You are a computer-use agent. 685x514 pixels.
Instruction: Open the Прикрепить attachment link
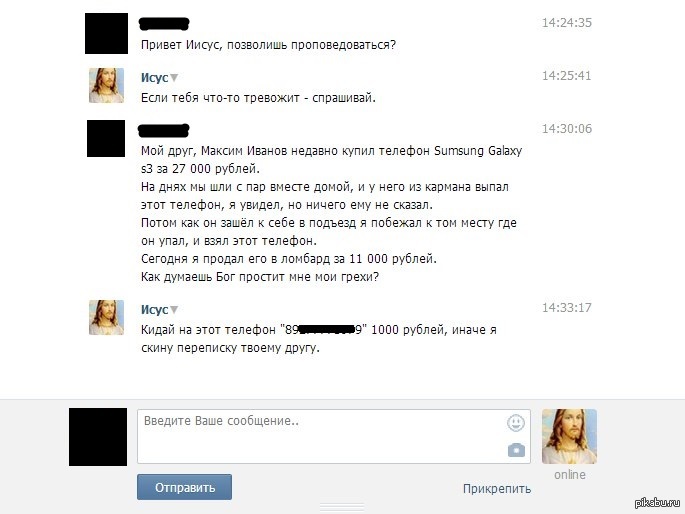tap(497, 488)
